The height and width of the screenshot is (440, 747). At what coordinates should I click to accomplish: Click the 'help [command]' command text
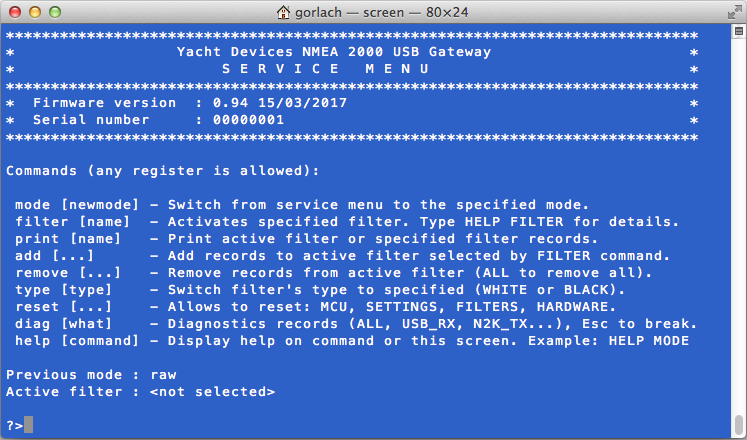click(76, 340)
